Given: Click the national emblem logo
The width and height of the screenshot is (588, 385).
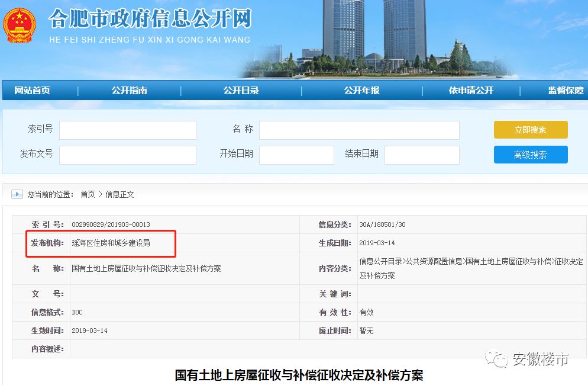Looking at the screenshot, I should 19,24.
